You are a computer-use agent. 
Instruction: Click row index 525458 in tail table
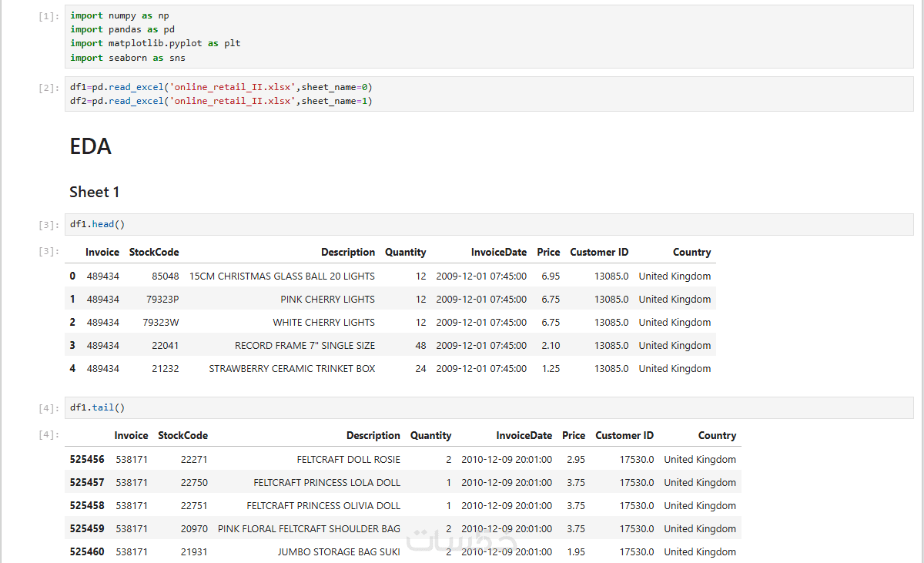pyautogui.click(x=87, y=505)
